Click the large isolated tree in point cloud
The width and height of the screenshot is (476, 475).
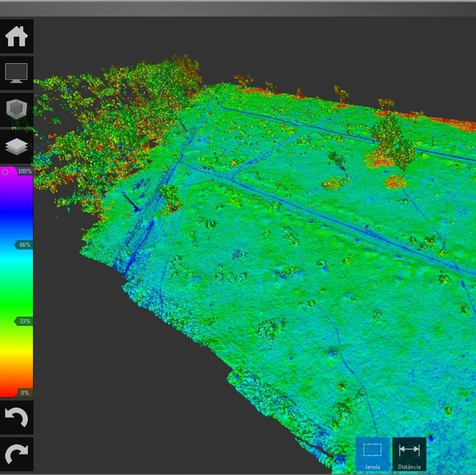pos(392,141)
